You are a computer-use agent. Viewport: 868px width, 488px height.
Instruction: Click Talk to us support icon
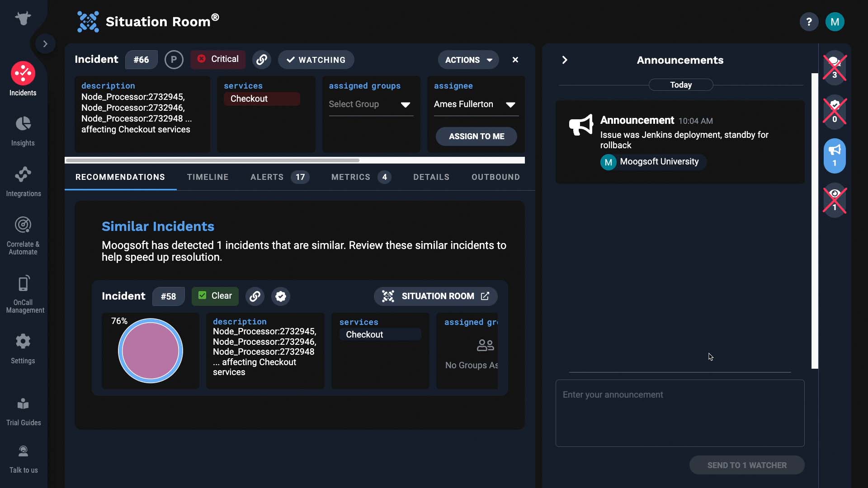23,459
